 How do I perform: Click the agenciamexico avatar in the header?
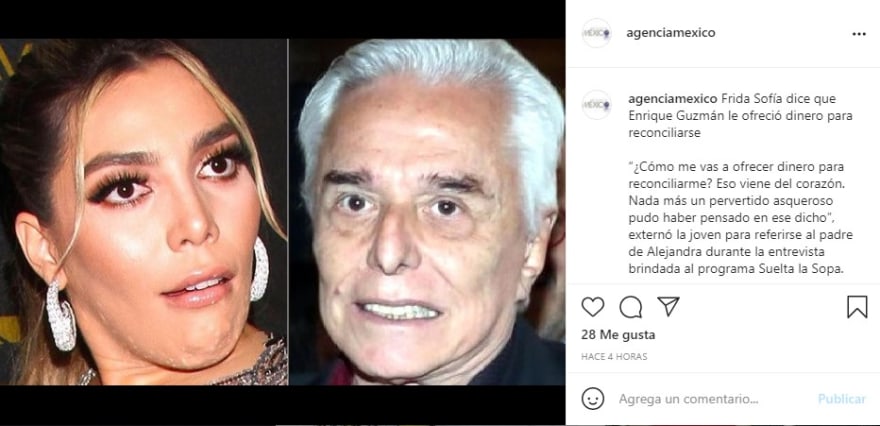coord(596,33)
